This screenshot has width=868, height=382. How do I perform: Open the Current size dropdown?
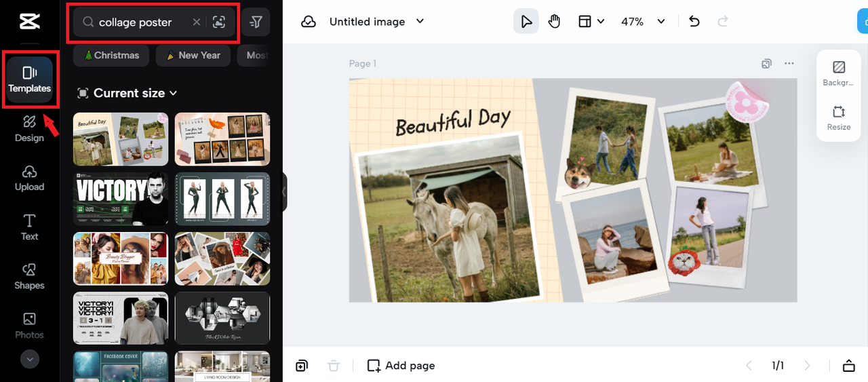127,93
